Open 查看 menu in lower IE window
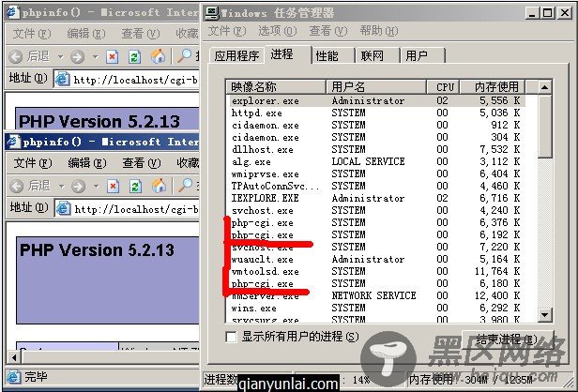The image size is (578, 392). pyautogui.click(x=142, y=163)
